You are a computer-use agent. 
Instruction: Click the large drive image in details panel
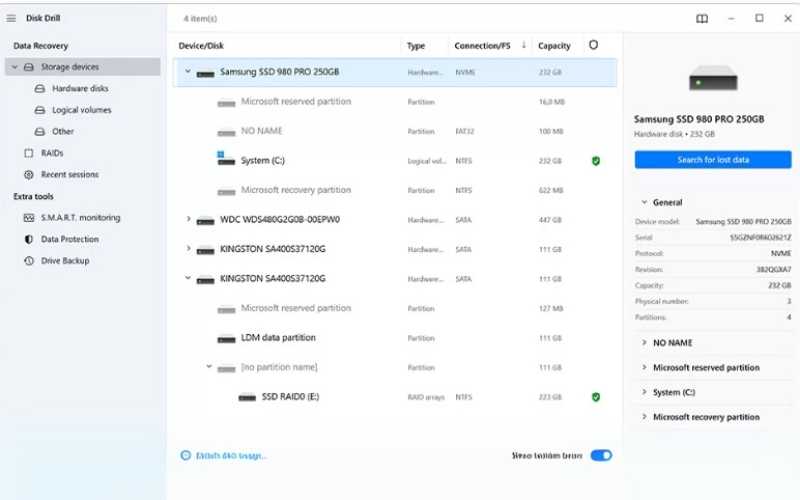coord(713,78)
